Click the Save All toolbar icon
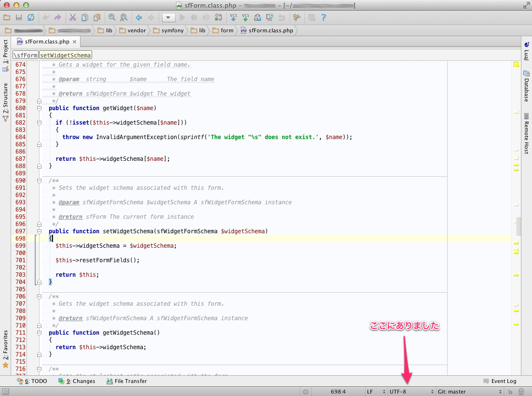Image resolution: width=532 pixels, height=396 pixels. tap(19, 18)
